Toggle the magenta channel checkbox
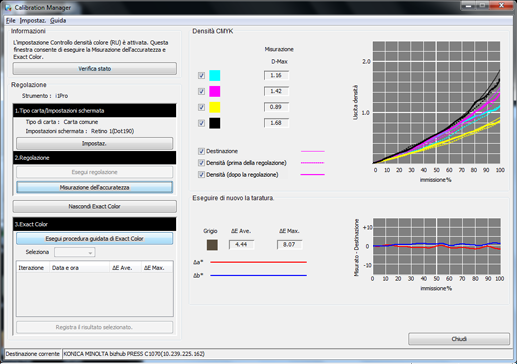 pos(201,91)
